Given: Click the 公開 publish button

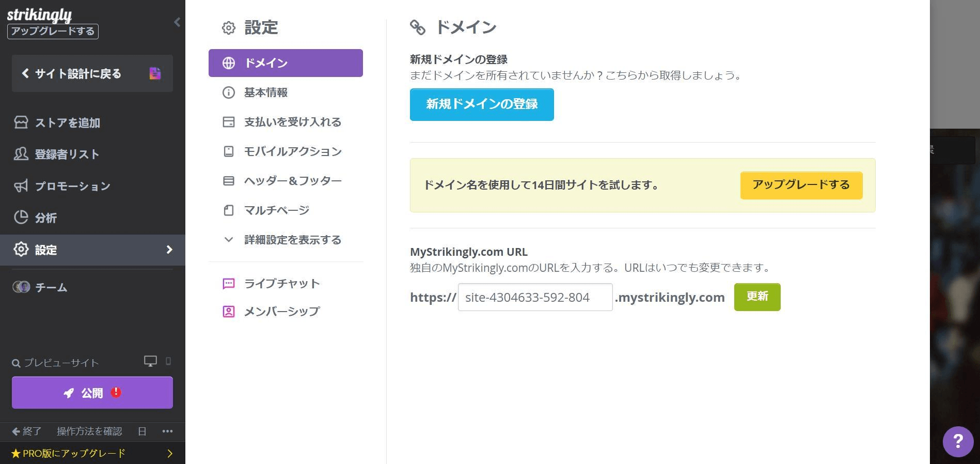Looking at the screenshot, I should (92, 393).
